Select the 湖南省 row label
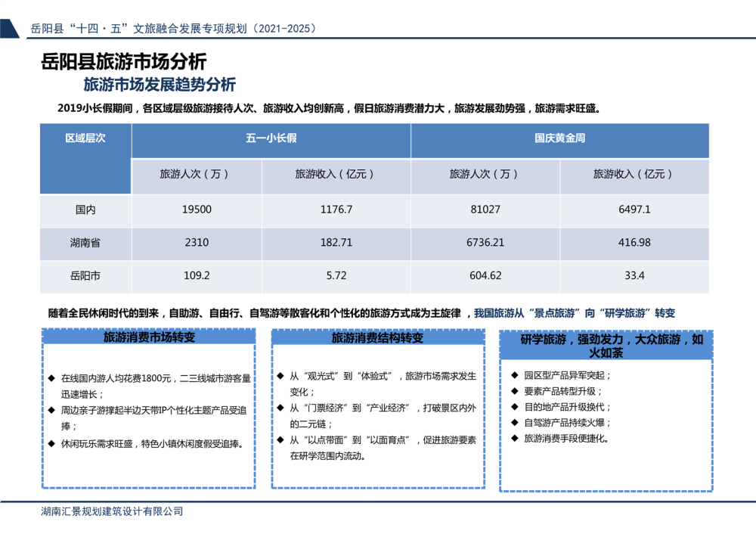 tap(85, 244)
